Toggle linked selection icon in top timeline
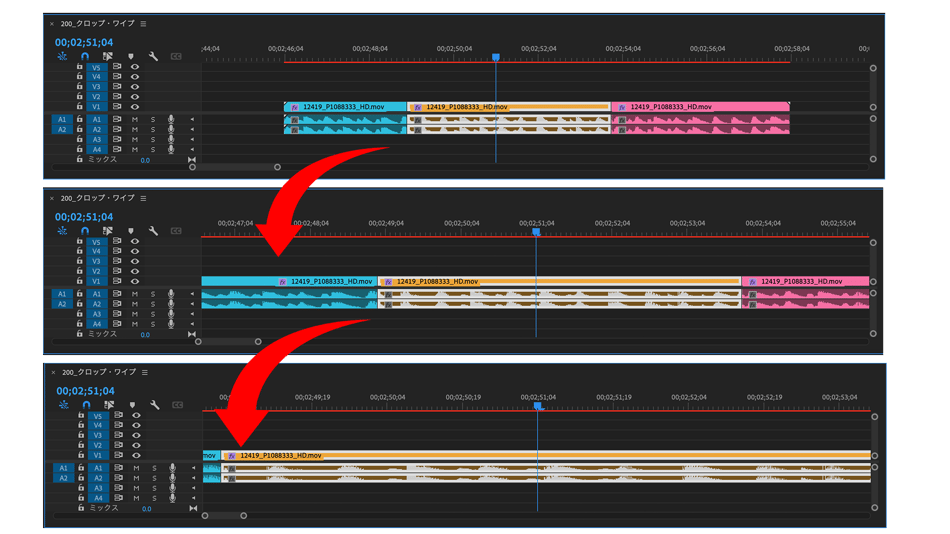Viewport: 950px width, 534px height. pos(107,56)
